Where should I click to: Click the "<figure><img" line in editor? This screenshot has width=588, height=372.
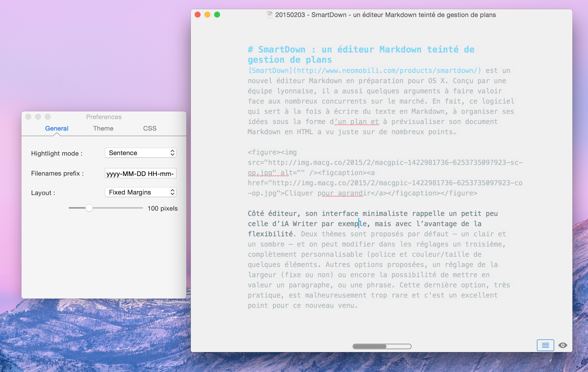pyautogui.click(x=272, y=152)
